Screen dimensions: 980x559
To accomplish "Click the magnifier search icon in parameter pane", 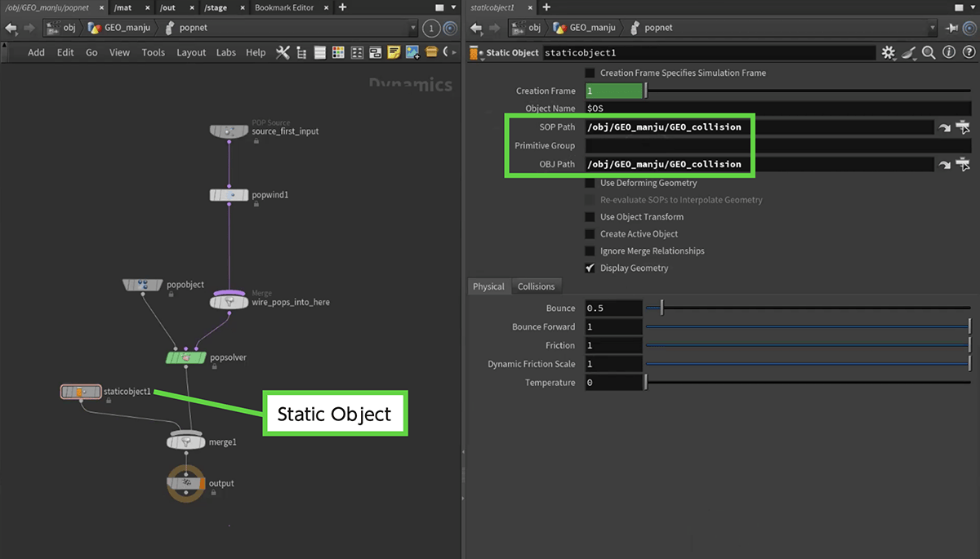I will (x=929, y=52).
